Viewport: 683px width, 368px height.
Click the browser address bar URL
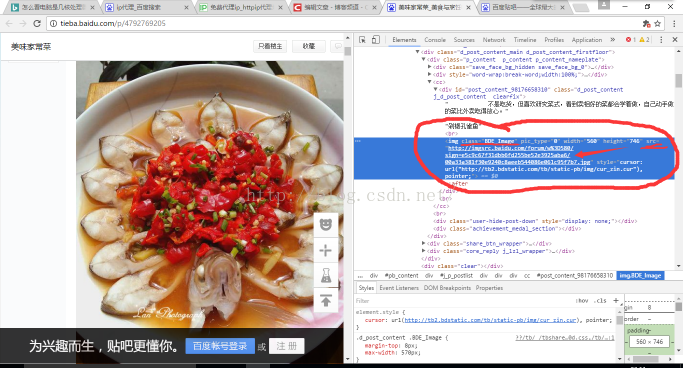click(113, 24)
